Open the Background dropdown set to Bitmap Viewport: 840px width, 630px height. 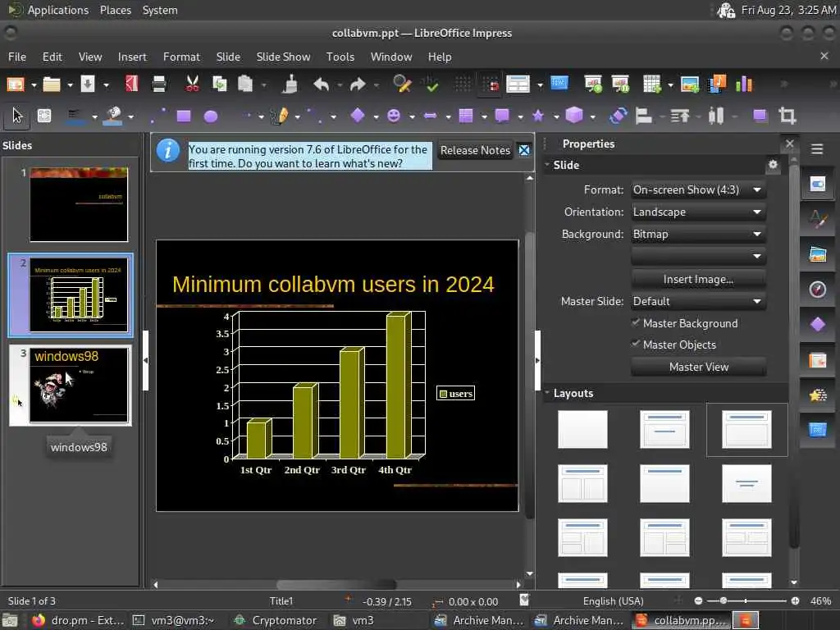pos(698,234)
